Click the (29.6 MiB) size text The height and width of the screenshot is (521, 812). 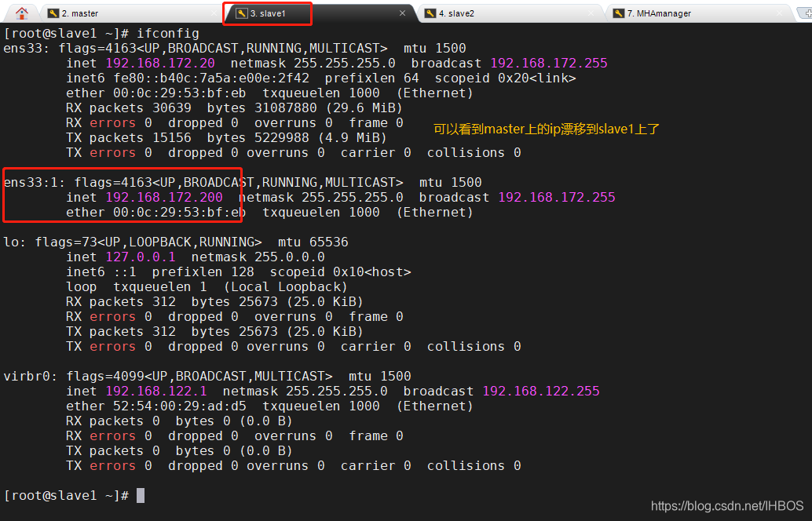point(364,108)
